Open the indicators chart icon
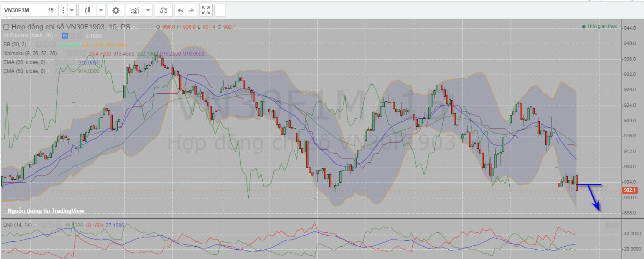The height and width of the screenshot is (259, 644). pyautogui.click(x=135, y=10)
